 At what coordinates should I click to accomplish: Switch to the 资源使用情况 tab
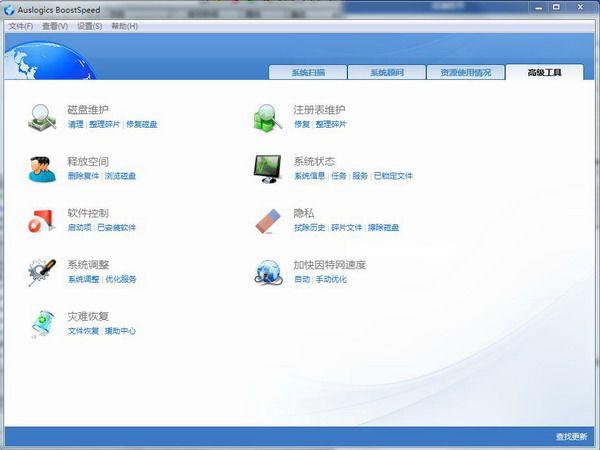[464, 73]
